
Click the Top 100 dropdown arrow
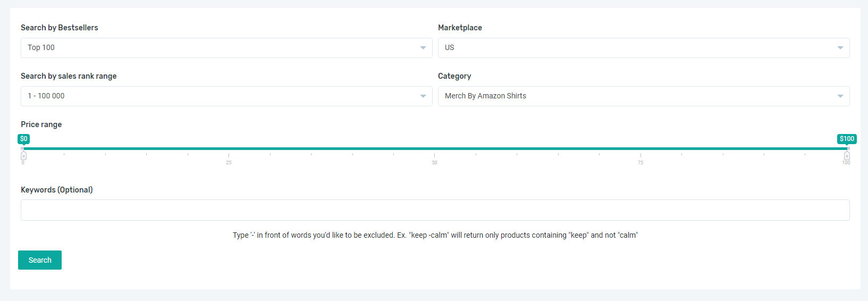pyautogui.click(x=423, y=48)
